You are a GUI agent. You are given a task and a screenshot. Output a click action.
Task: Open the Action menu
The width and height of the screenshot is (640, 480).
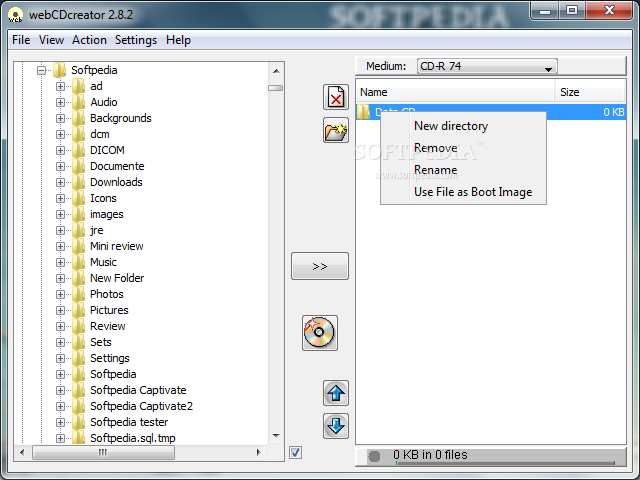tap(89, 40)
